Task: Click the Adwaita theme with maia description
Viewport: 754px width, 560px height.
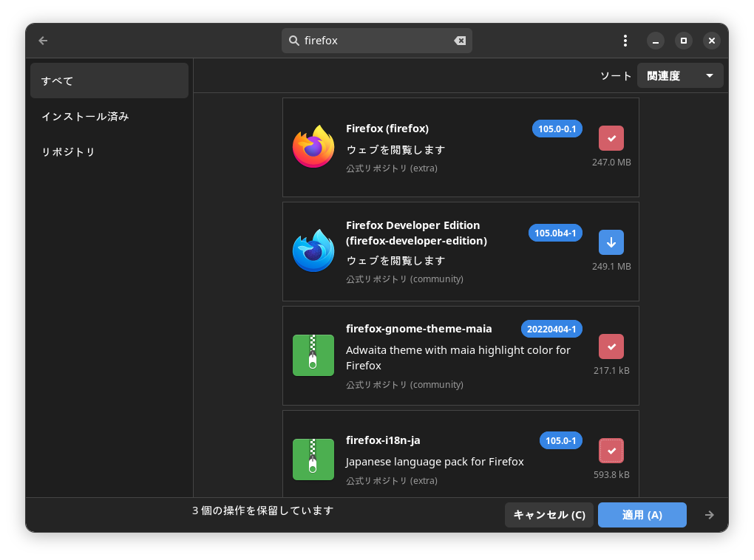Action: point(458,358)
